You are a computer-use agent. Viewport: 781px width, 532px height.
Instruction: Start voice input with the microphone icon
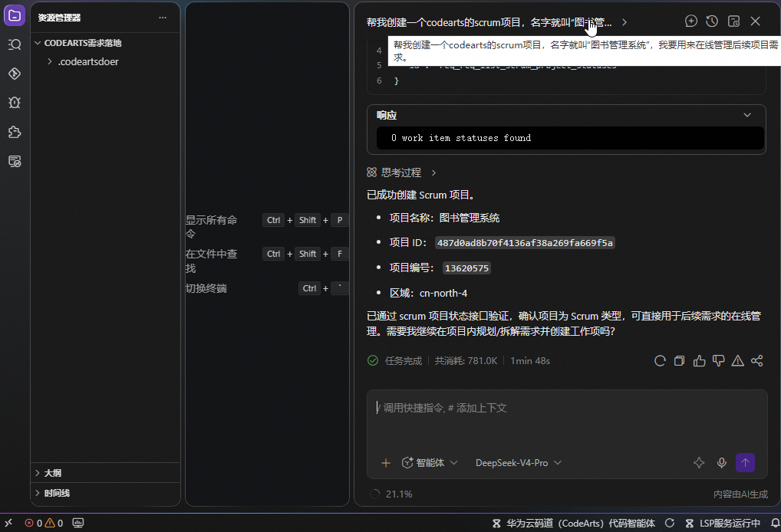(x=722, y=463)
